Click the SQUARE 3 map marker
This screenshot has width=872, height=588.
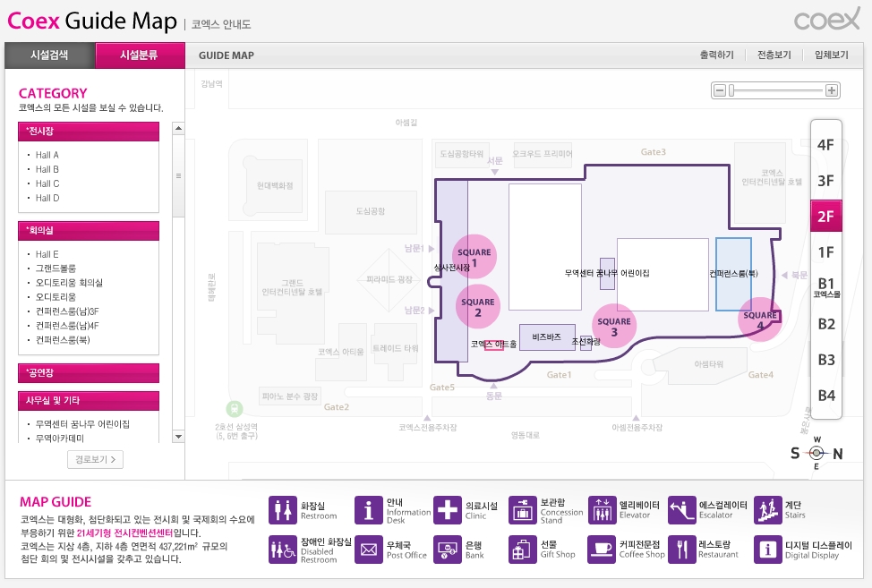pyautogui.click(x=614, y=326)
